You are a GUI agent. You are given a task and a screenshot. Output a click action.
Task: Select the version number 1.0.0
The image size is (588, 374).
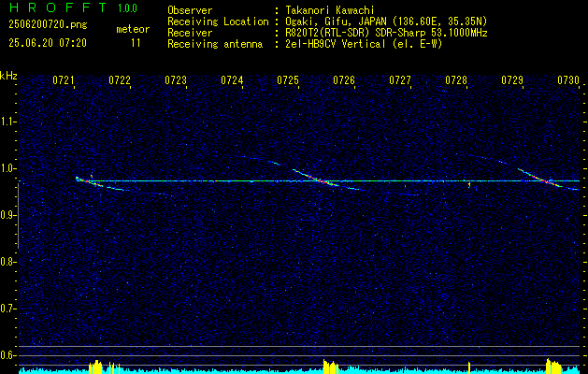coord(127,8)
